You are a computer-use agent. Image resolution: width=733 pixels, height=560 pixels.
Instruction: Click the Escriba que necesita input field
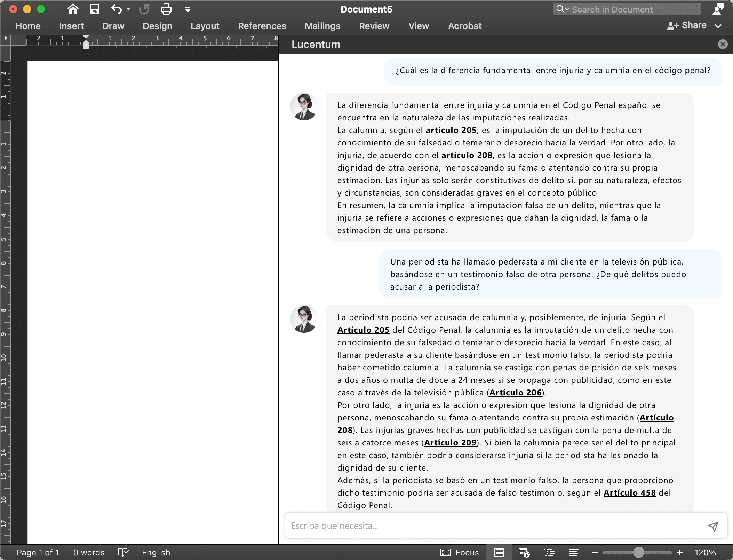click(x=494, y=526)
